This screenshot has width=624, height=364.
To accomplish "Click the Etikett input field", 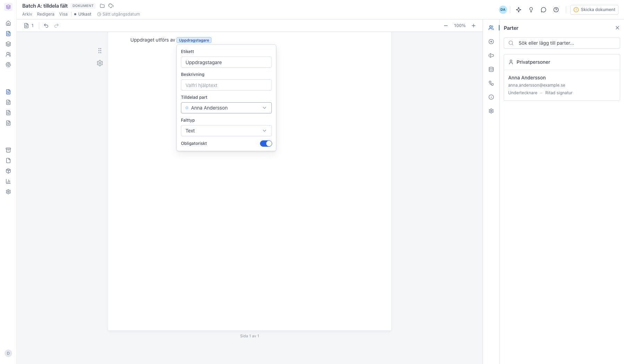I will (x=226, y=62).
